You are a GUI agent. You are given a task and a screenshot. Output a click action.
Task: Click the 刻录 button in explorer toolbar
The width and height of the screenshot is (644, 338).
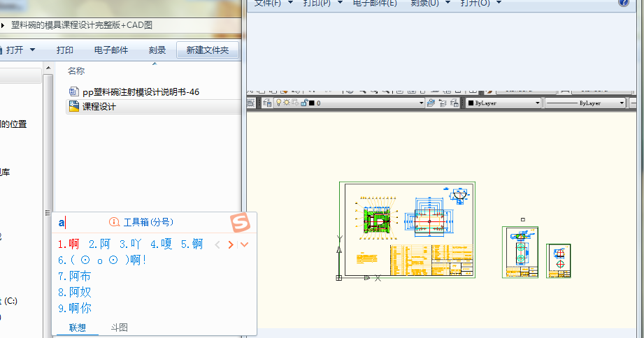pos(157,50)
